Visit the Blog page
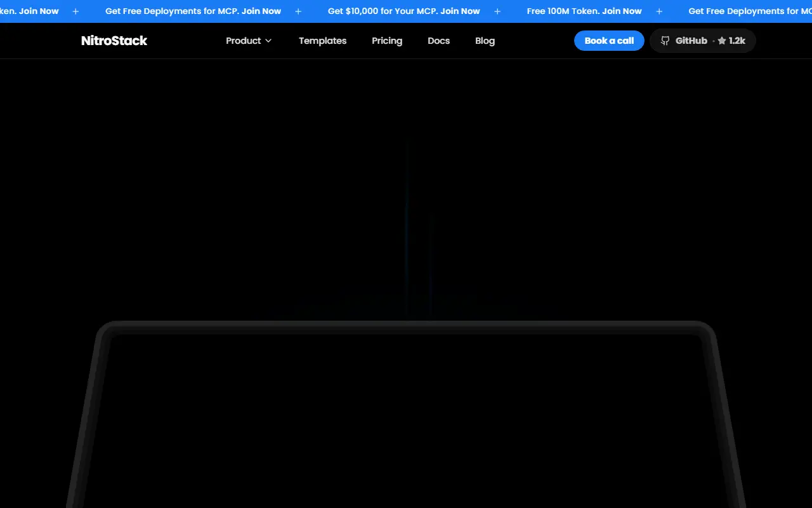The height and width of the screenshot is (508, 812). pos(485,41)
